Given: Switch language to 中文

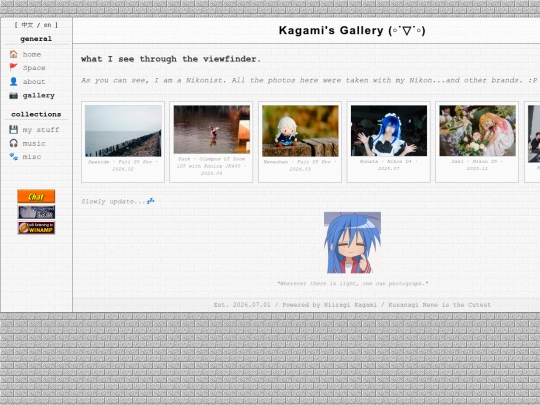Looking at the screenshot, I should click(x=27, y=25).
